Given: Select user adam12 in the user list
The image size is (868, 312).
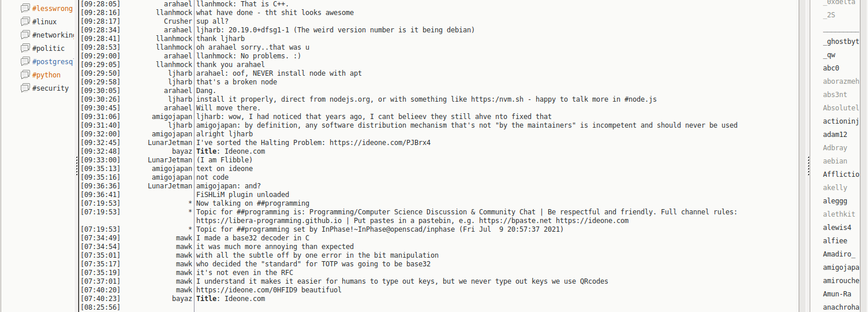Looking at the screenshot, I should point(835,135).
